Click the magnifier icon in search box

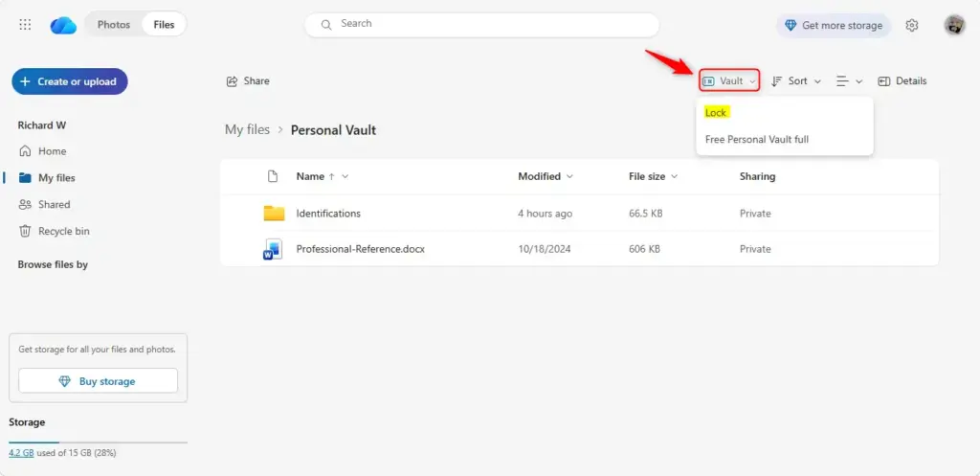(325, 24)
